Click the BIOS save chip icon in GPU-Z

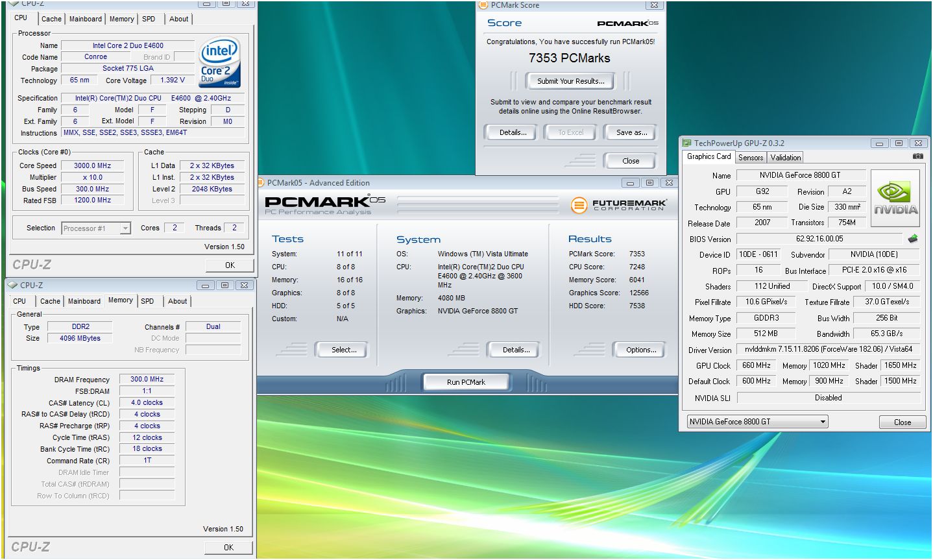[x=913, y=239]
